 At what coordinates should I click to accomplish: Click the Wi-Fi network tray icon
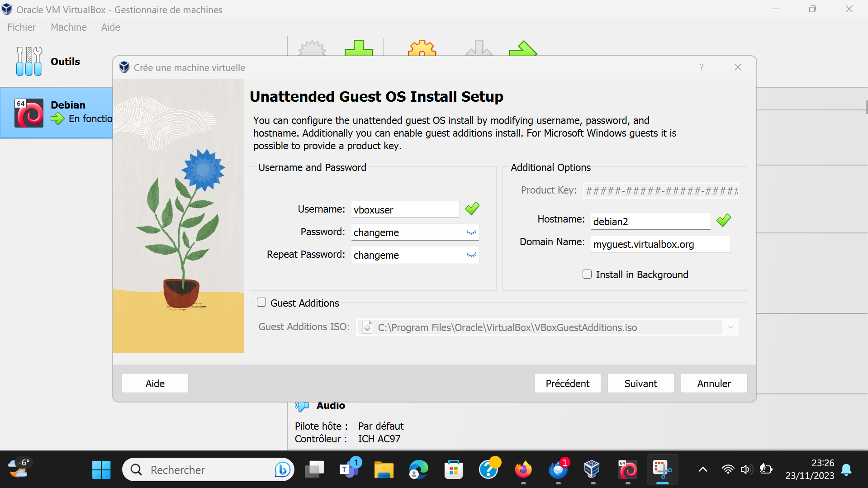[728, 469]
